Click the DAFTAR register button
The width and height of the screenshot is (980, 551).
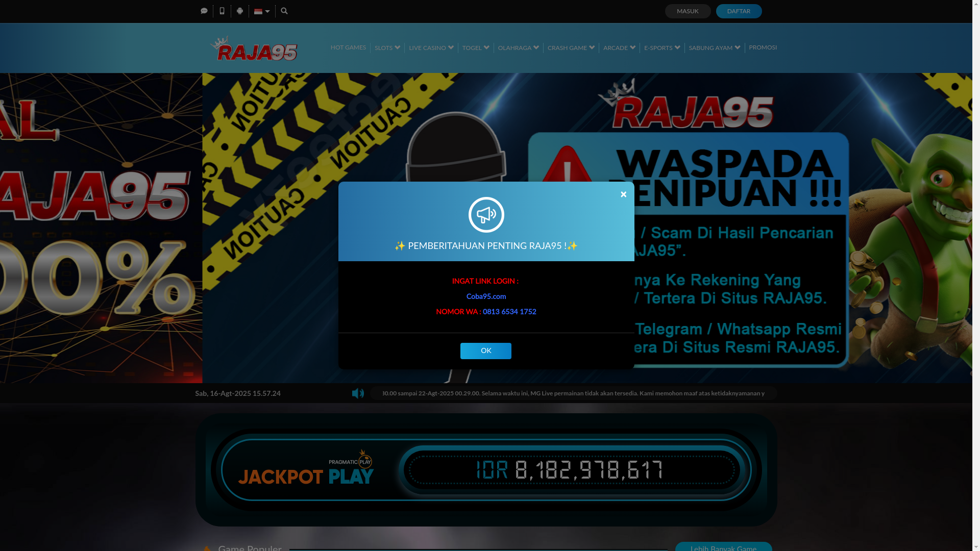739,11
